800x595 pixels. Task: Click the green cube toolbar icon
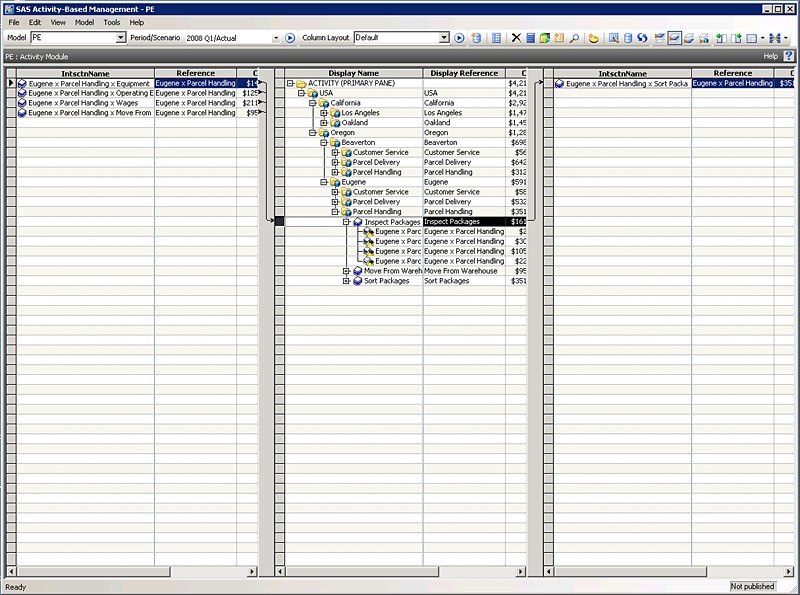545,38
